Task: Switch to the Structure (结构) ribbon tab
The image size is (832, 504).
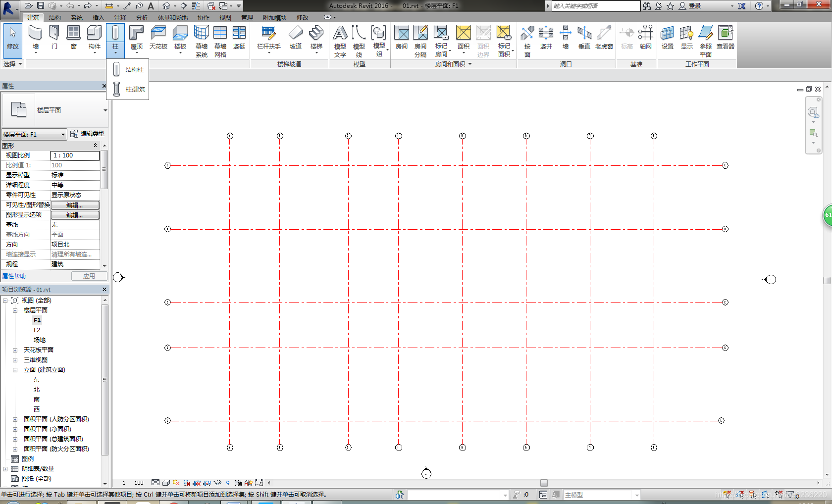Action: pos(55,17)
